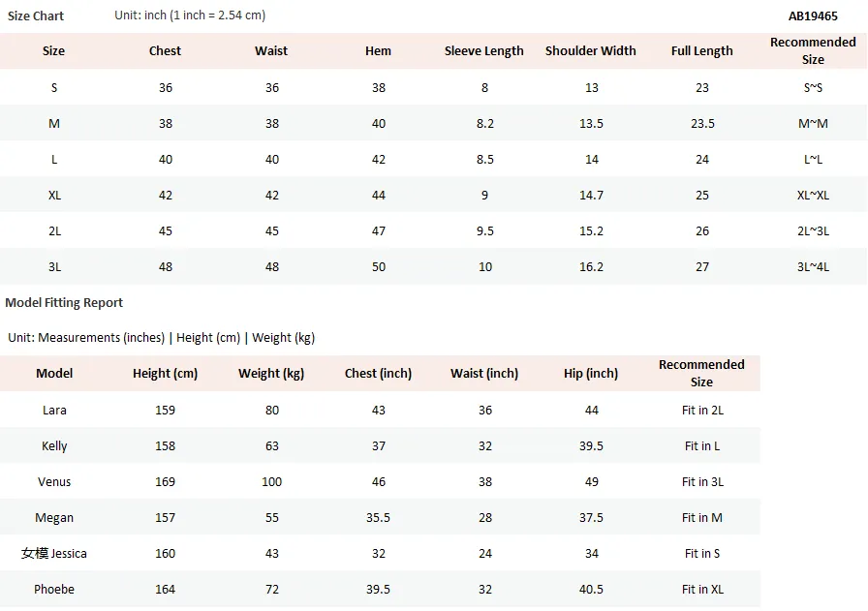
Task: Click the Fit in XL cell
Action: click(x=702, y=590)
